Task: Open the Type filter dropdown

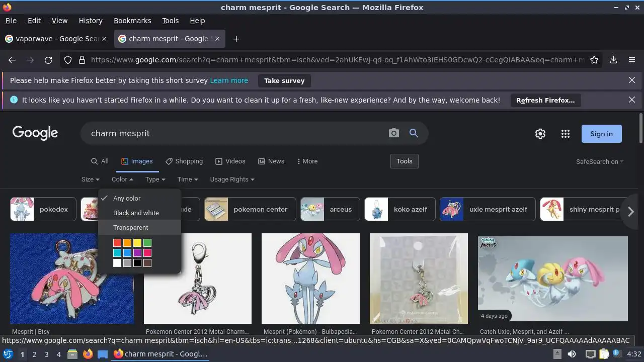Action: [155, 179]
